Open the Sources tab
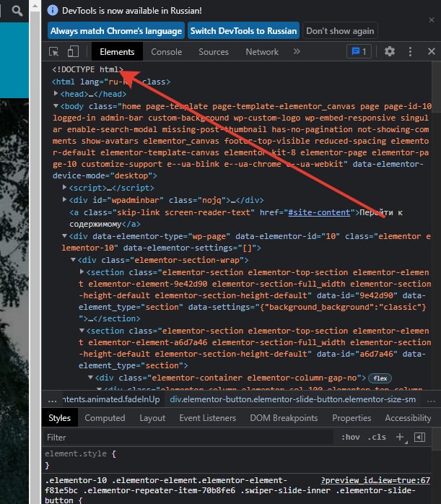 (x=213, y=52)
